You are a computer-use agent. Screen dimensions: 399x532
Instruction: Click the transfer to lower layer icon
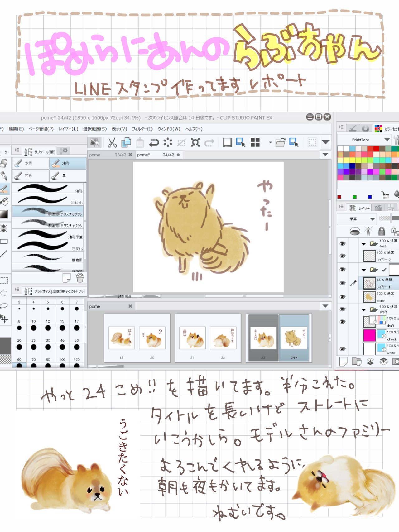(370, 362)
